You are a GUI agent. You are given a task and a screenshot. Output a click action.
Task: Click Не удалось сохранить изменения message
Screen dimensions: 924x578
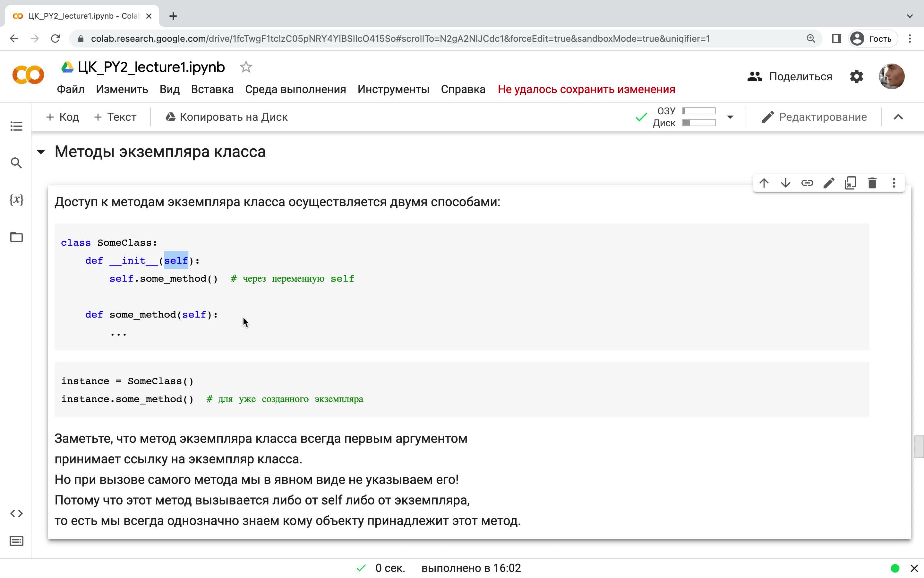point(586,90)
